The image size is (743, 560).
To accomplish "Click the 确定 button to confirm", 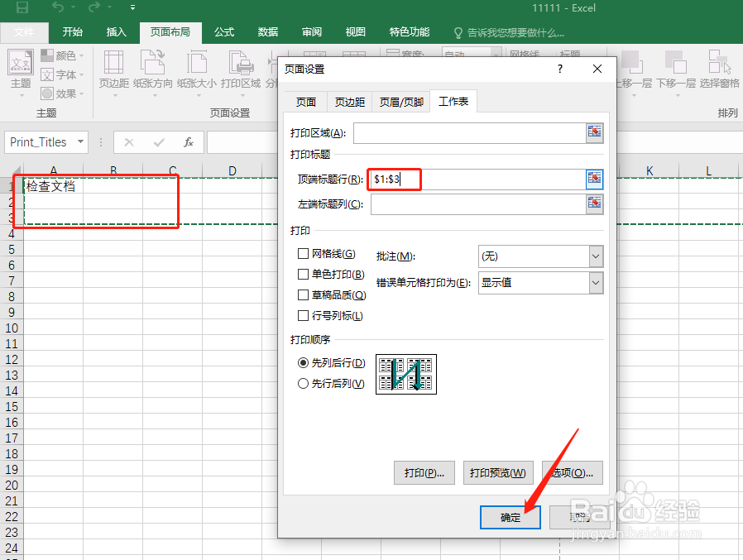I will point(510,517).
